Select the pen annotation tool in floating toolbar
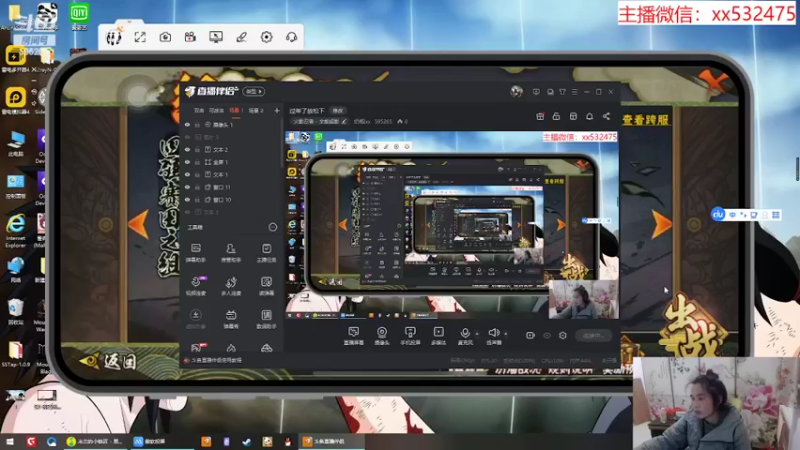Viewport: 800px width, 450px height. (241, 37)
